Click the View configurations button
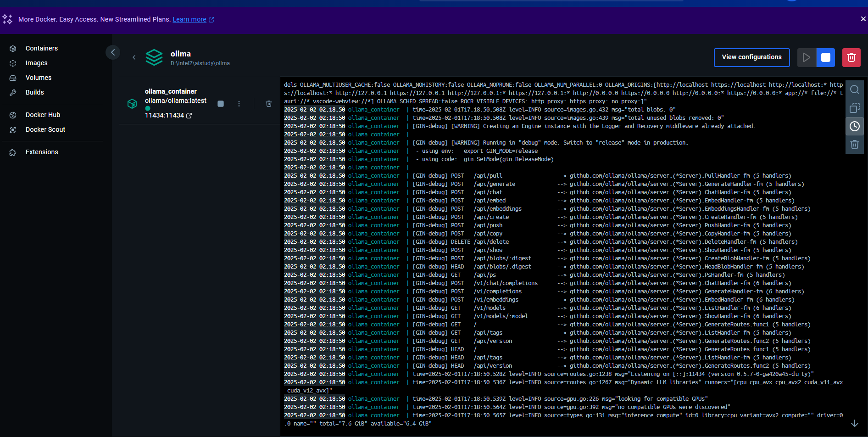This screenshot has height=437, width=868. point(751,57)
